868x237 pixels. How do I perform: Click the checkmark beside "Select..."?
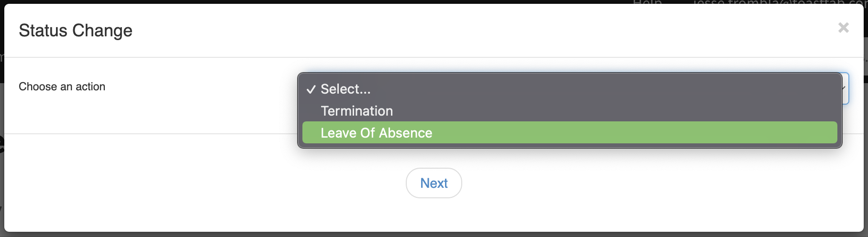311,89
